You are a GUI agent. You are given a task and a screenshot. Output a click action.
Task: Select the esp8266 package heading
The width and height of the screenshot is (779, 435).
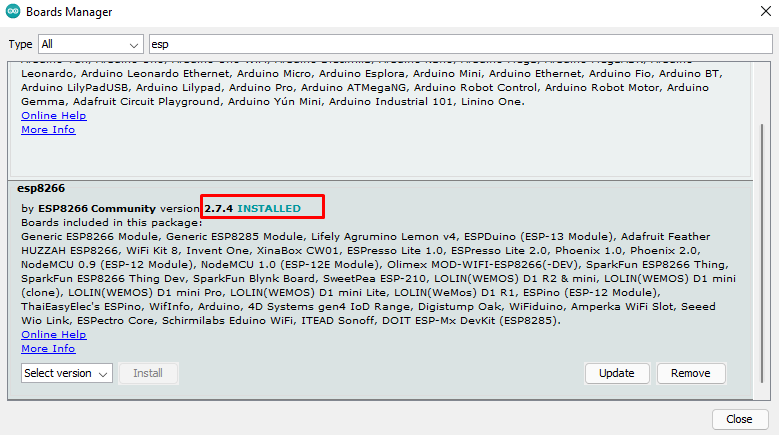[x=41, y=188]
